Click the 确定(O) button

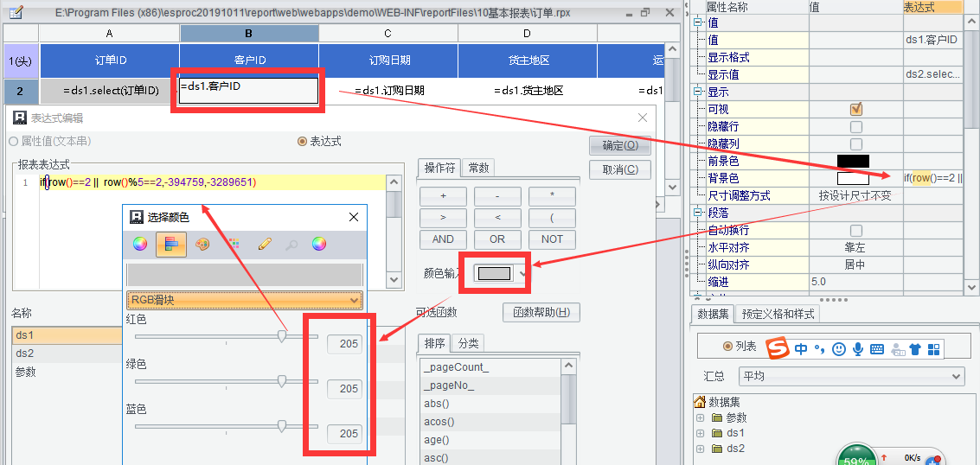pyautogui.click(x=620, y=146)
